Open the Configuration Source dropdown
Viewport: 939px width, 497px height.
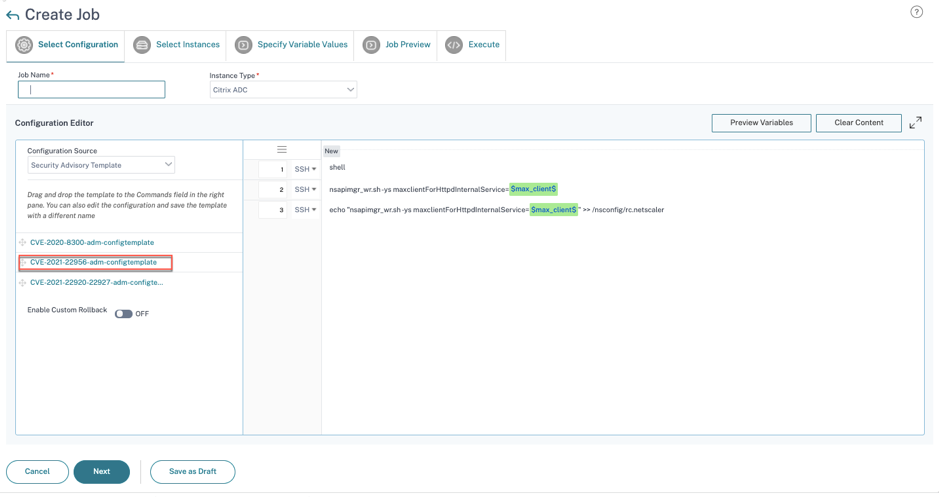click(101, 165)
